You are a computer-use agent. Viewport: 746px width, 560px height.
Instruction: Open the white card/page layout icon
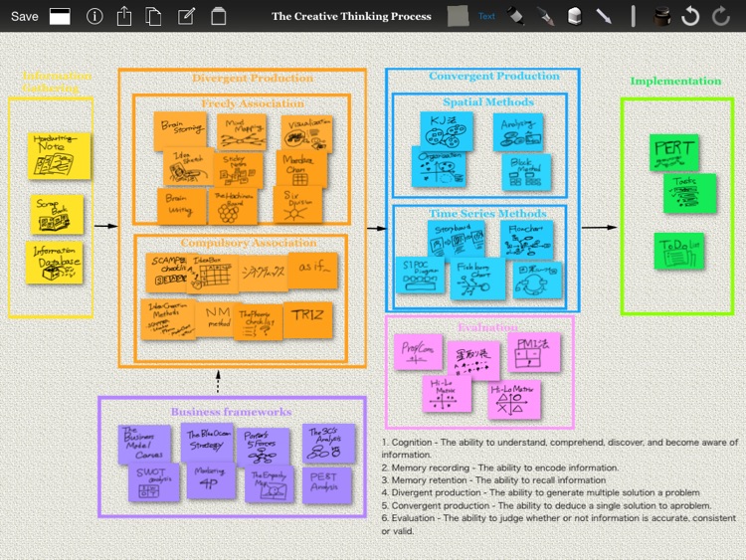(x=60, y=16)
